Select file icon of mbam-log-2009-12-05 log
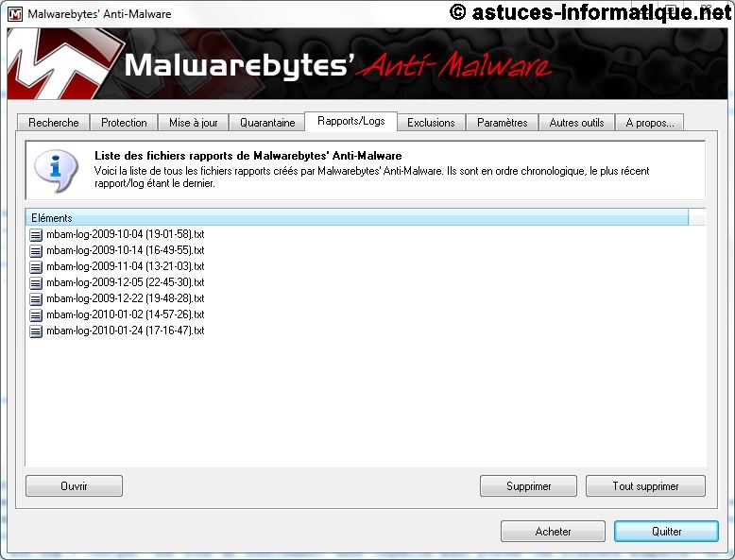Viewport: 735px width, 560px height. click(36, 283)
